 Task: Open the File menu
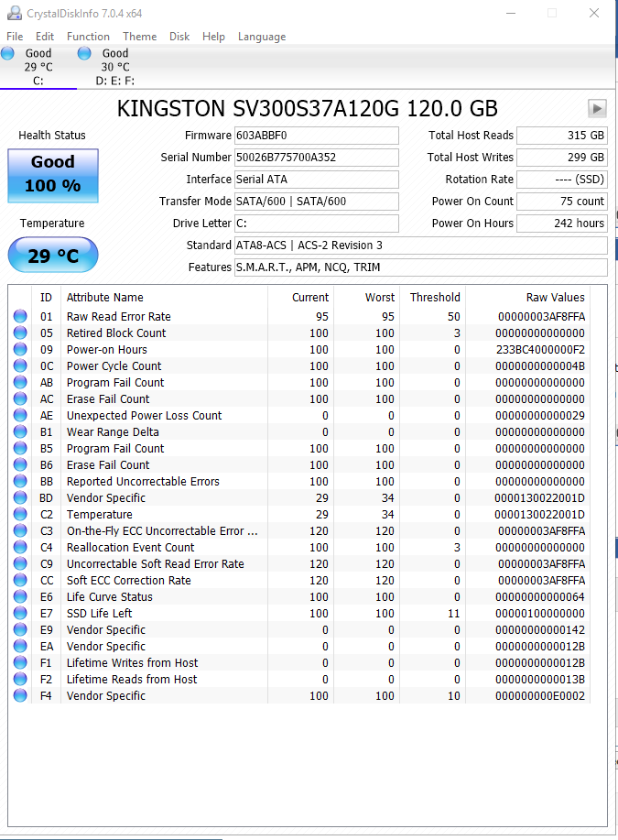[15, 37]
